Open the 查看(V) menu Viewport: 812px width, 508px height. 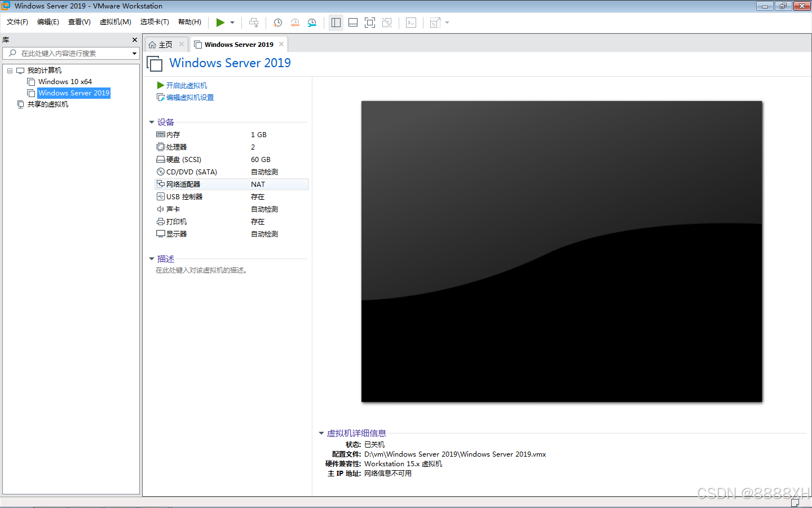click(80, 22)
